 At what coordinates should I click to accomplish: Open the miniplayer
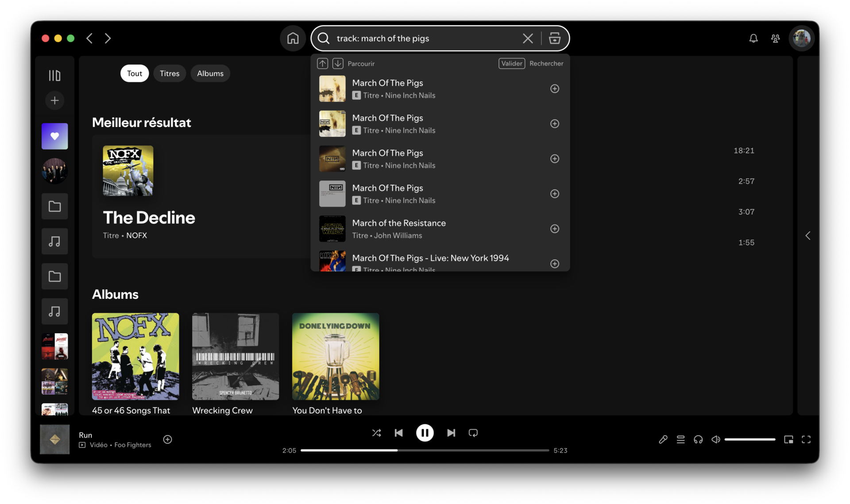(788, 440)
